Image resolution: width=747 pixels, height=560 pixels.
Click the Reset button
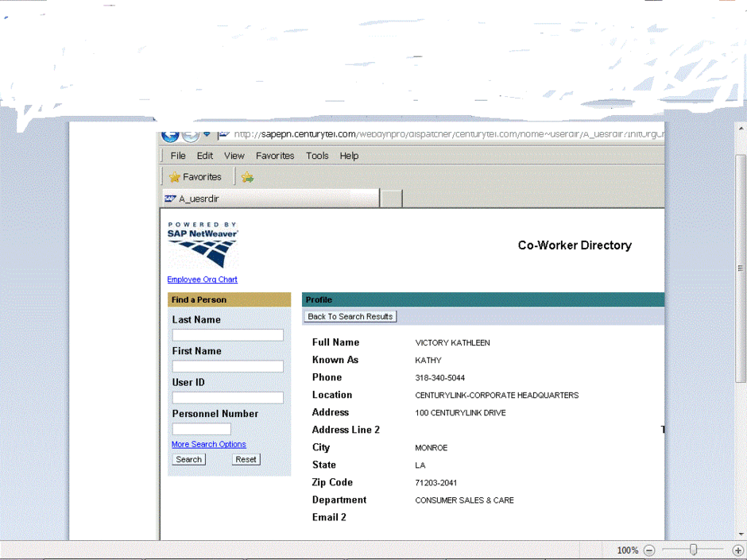[x=246, y=460]
